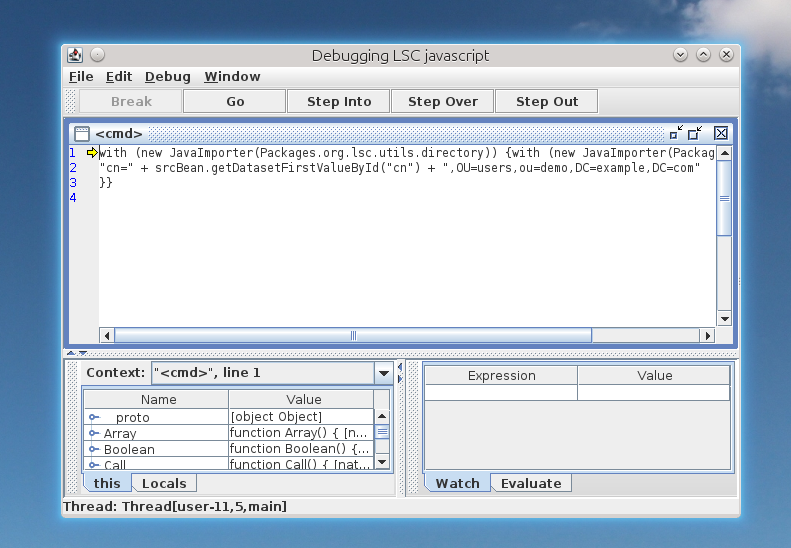Screen dimensions: 791x548
Task: Click the Step Into button
Action: [x=339, y=101]
